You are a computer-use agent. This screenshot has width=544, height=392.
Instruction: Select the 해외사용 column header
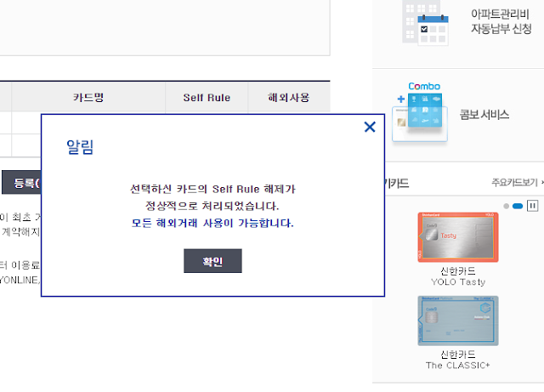coord(289,98)
